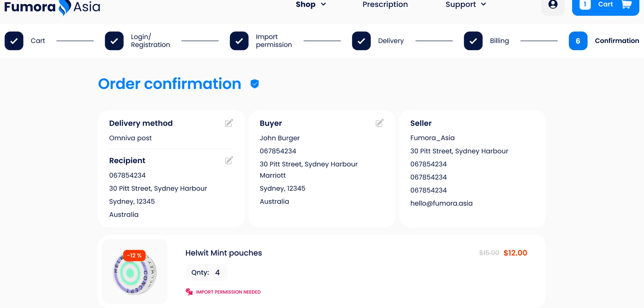Click the Billing step checkmark
The image size is (644, 308).
click(473, 41)
